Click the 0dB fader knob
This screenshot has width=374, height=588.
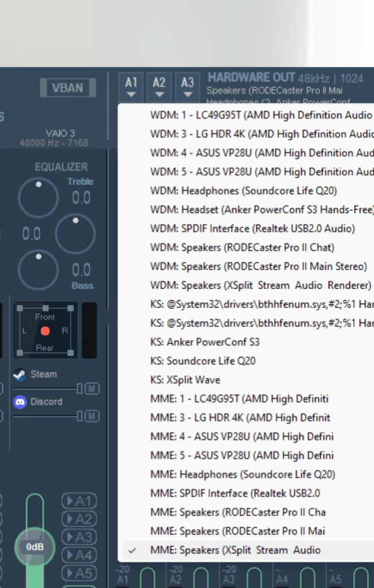35,547
